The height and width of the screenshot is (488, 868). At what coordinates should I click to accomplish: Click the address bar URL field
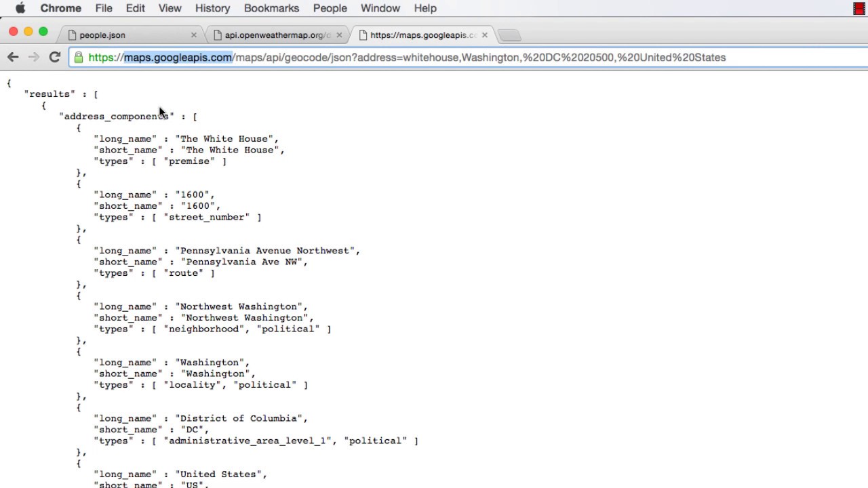coord(468,58)
